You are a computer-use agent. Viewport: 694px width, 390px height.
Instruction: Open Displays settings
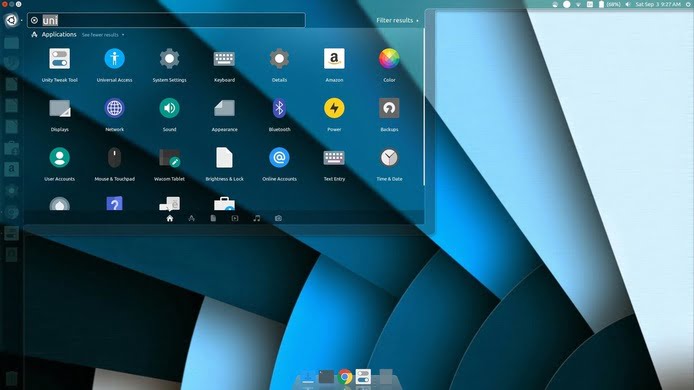click(59, 108)
